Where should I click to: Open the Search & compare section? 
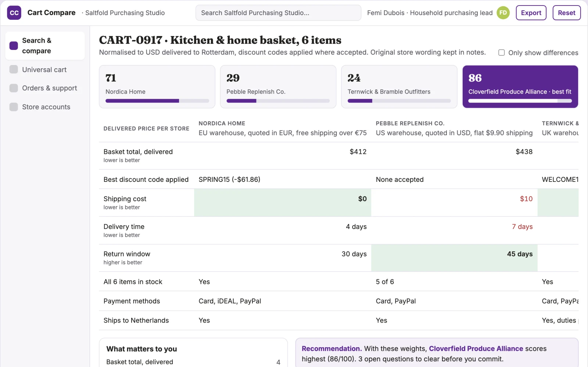pyautogui.click(x=45, y=46)
